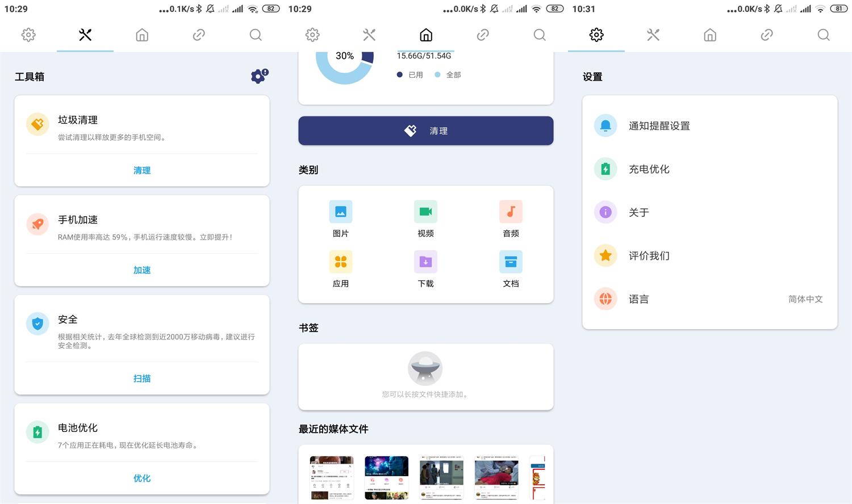
Task: Tap the blue 清理 clean button
Action: point(425,131)
